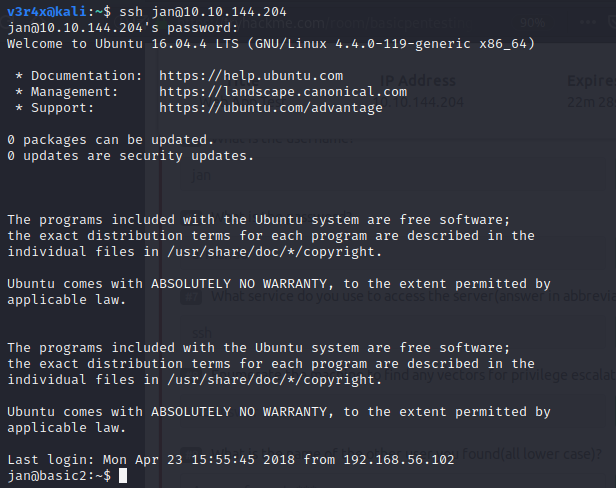
Task: Click the faded shield icon at top right
Action: point(612,21)
